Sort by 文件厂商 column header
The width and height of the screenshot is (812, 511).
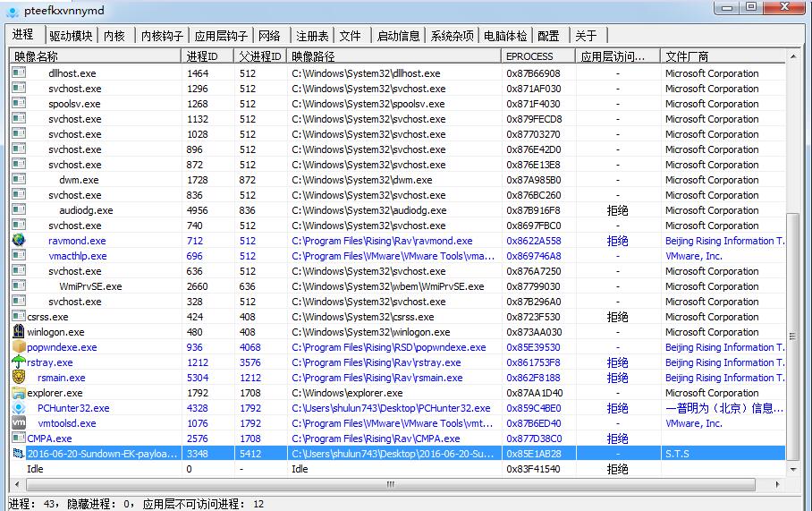(x=723, y=56)
